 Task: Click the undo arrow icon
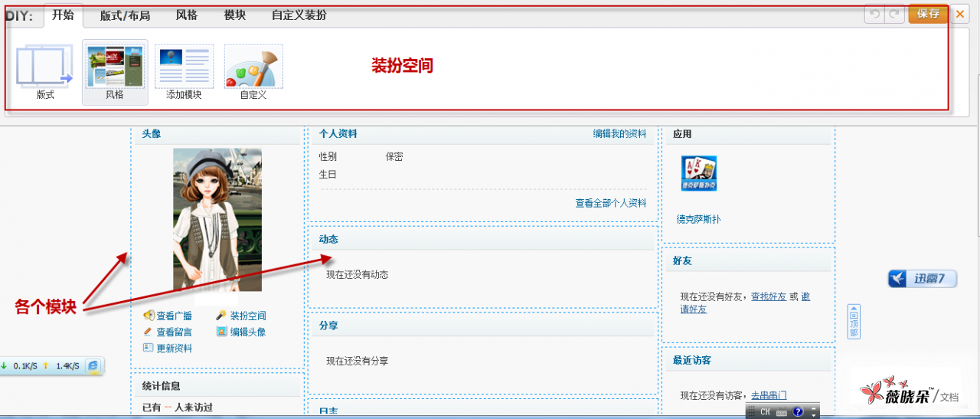(874, 14)
